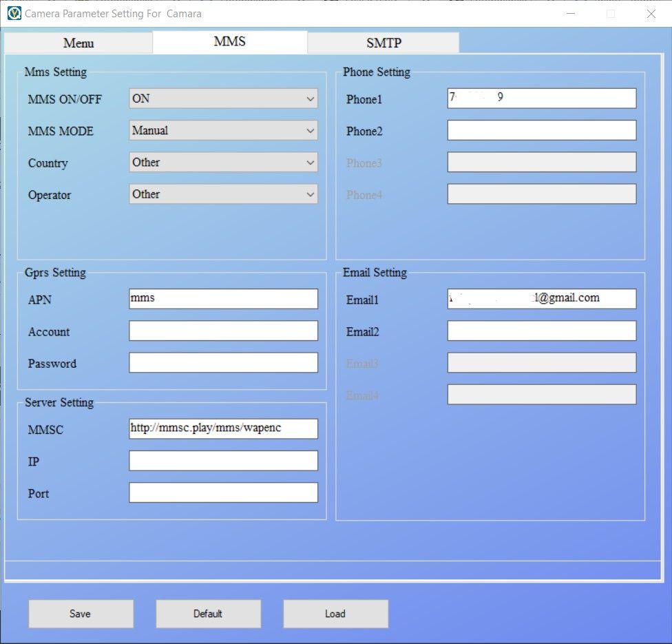
Task: Click the disabled Email4 field
Action: click(542, 395)
